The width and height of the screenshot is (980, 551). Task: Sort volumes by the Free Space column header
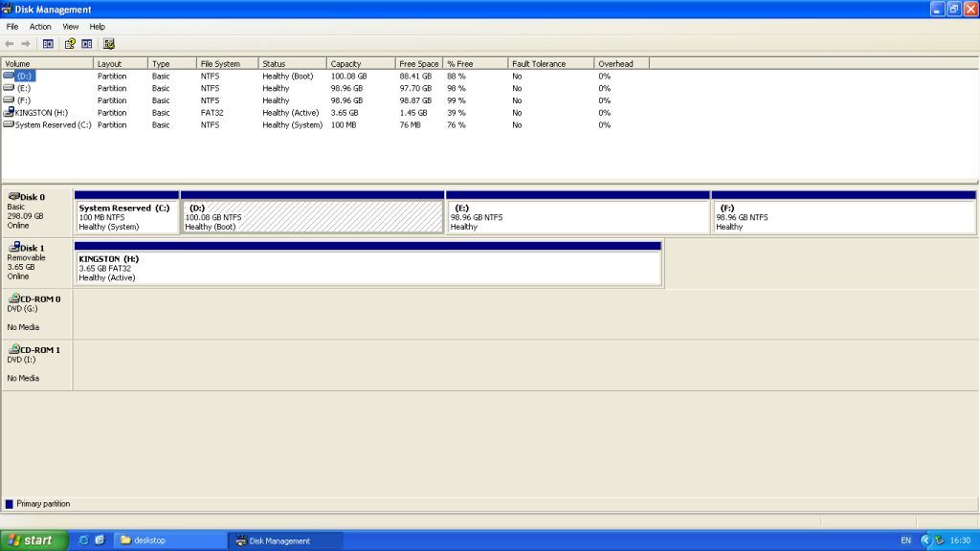(x=418, y=64)
